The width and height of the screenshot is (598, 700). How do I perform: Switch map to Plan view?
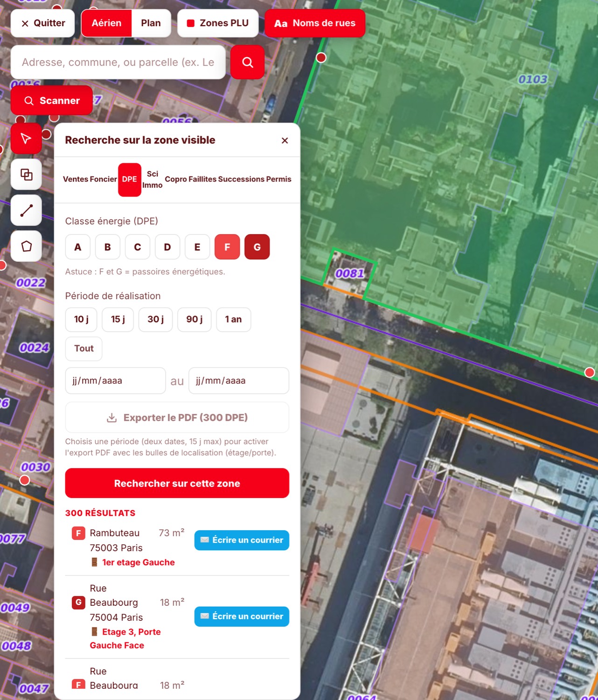151,23
